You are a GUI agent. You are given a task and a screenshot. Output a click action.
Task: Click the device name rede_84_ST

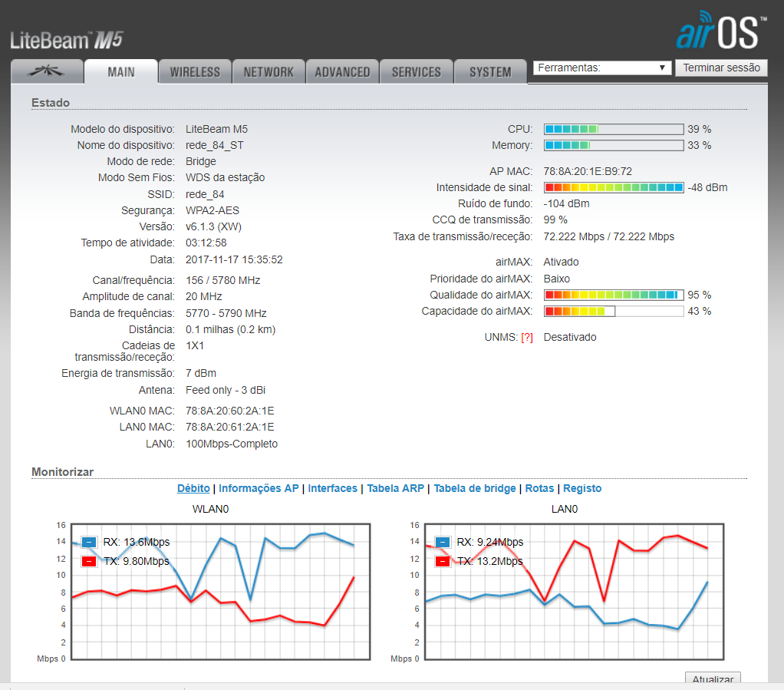click(215, 146)
